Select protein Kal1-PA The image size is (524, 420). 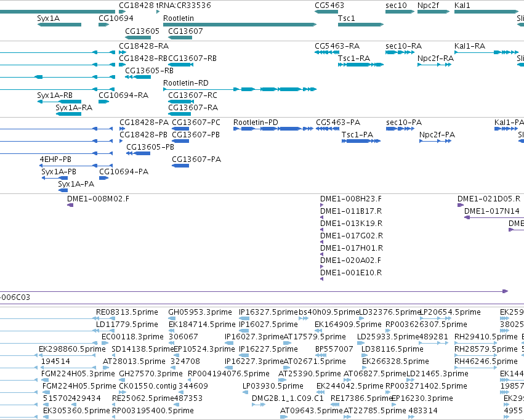coord(509,123)
